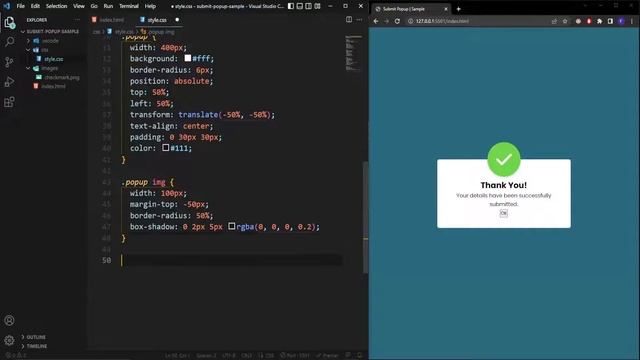Open Customize Layout icon in title bar
640x360 pixels.
pos(318,6)
